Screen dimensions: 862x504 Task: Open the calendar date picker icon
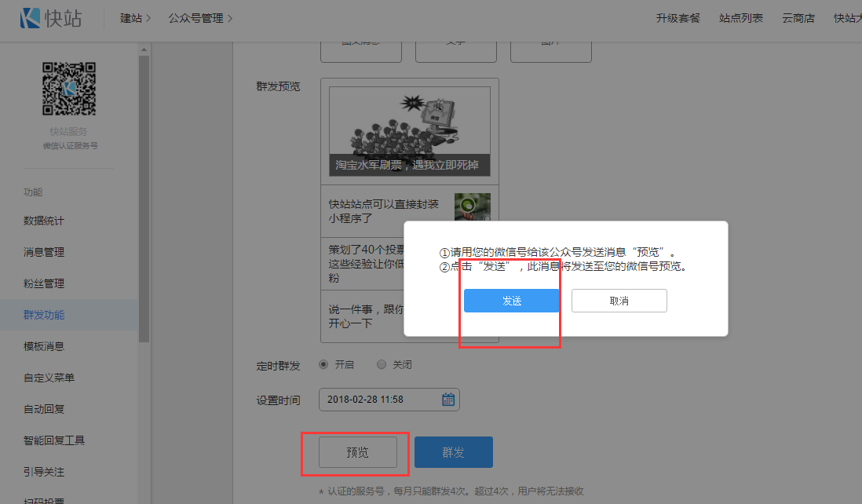pyautogui.click(x=448, y=400)
